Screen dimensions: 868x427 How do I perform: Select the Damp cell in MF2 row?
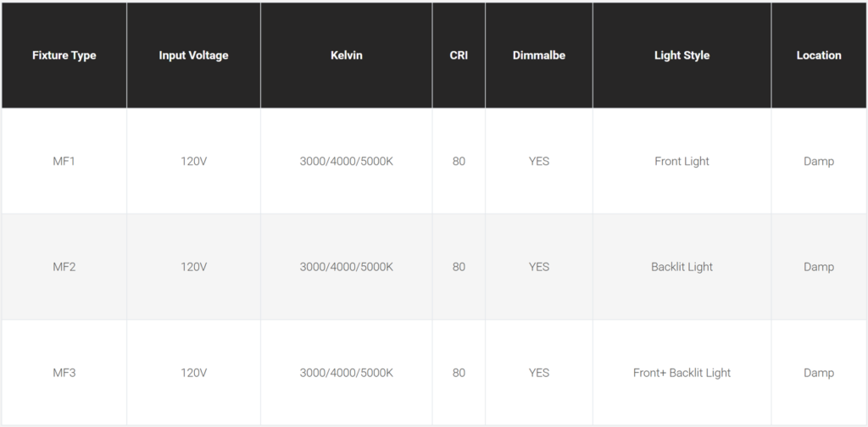(x=819, y=267)
